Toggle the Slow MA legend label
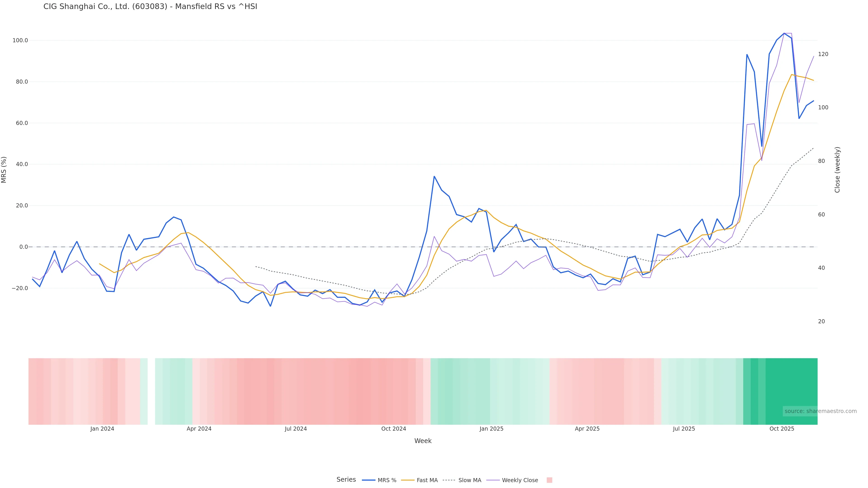Viewport: 868px width, 488px height. [470, 480]
